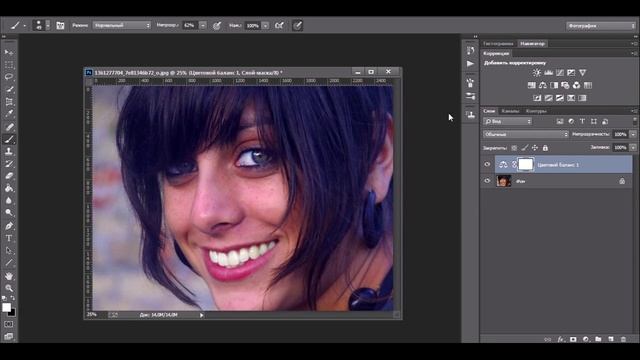This screenshot has height=360, width=640.
Task: Select the Crop tool
Action: click(x=9, y=102)
